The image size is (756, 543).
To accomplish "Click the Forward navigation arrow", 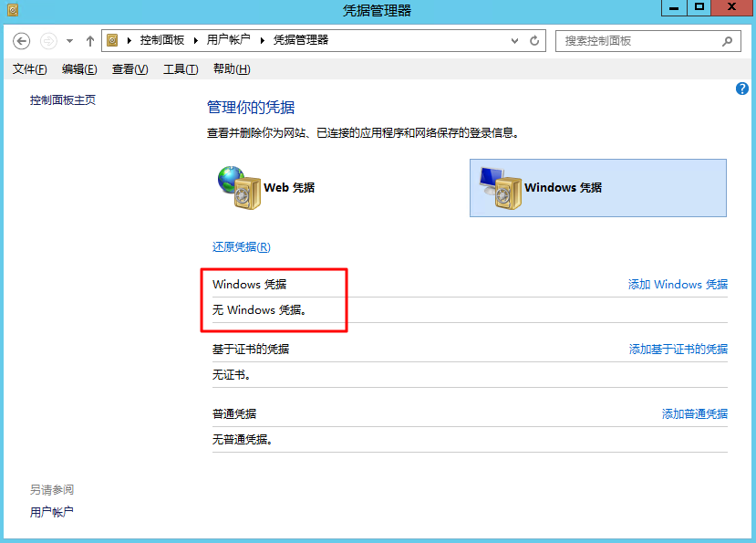I will pyautogui.click(x=48, y=41).
